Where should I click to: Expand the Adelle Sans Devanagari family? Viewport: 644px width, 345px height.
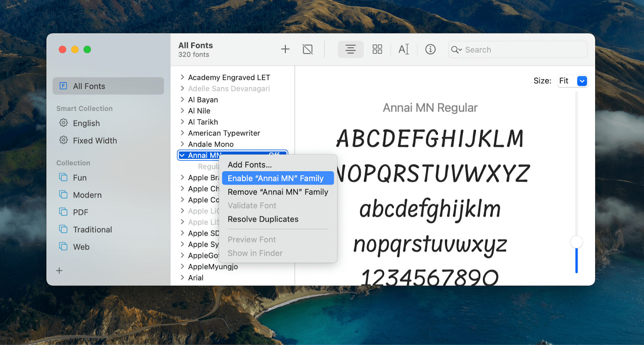(x=182, y=88)
